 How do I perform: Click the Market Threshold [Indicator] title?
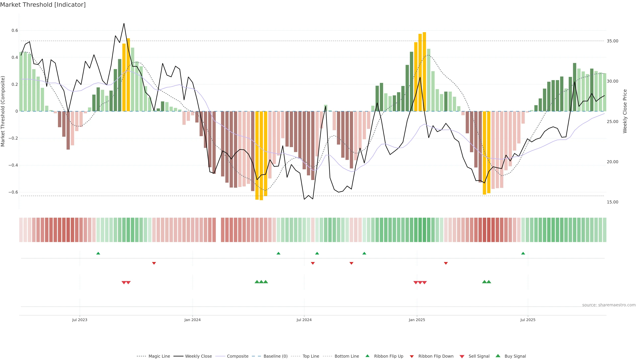(43, 5)
